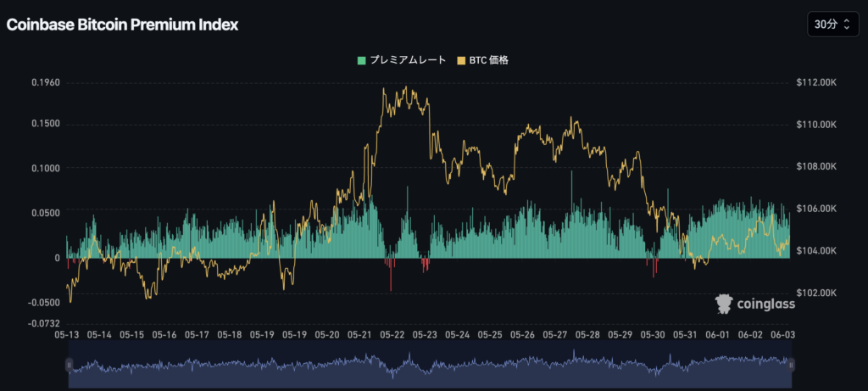Viewport: 868px width, 391px height.
Task: Toggle the BTC 価格 legend series
Action: pyautogui.click(x=482, y=60)
